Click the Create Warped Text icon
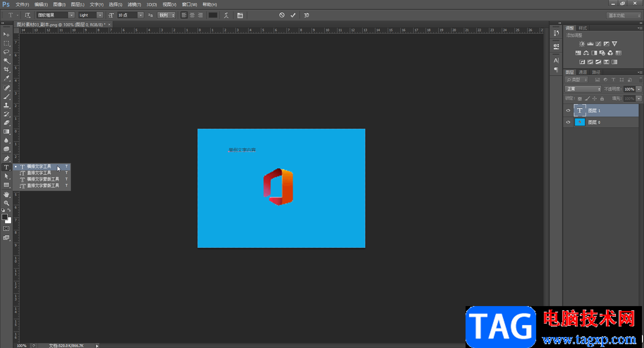The height and width of the screenshot is (348, 644). (226, 15)
